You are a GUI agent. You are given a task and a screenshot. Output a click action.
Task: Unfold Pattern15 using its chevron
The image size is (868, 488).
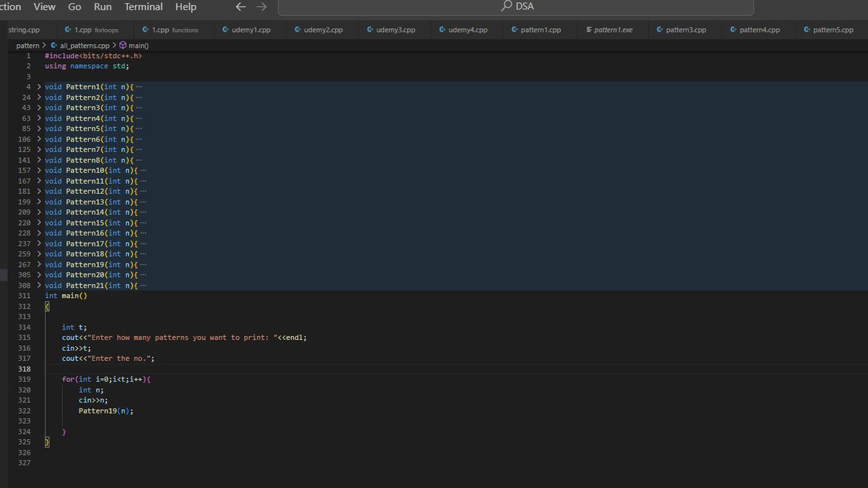tap(39, 223)
